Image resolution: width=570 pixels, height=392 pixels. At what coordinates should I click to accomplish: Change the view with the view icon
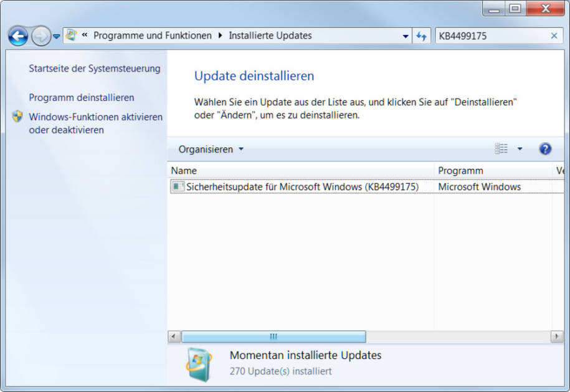coord(501,149)
